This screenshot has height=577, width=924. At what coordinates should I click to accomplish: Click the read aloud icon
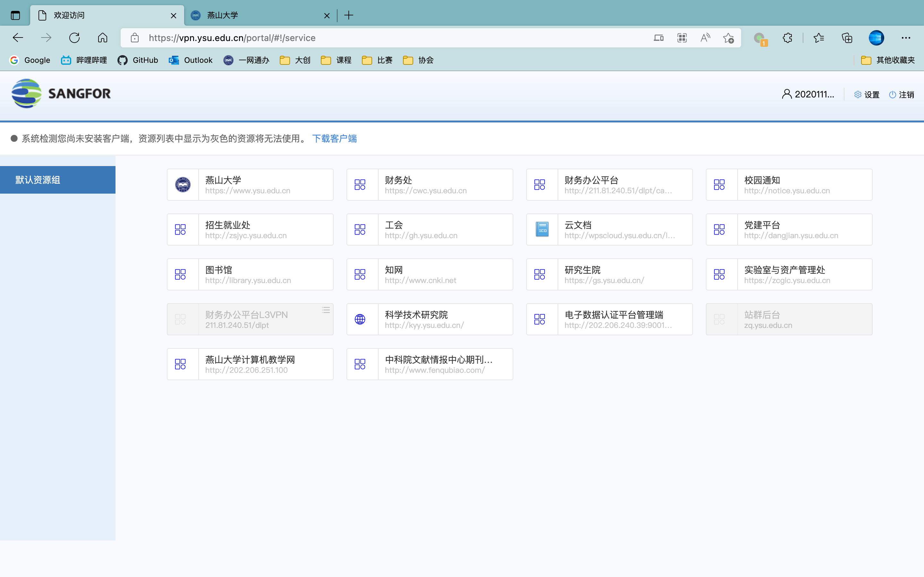click(705, 38)
